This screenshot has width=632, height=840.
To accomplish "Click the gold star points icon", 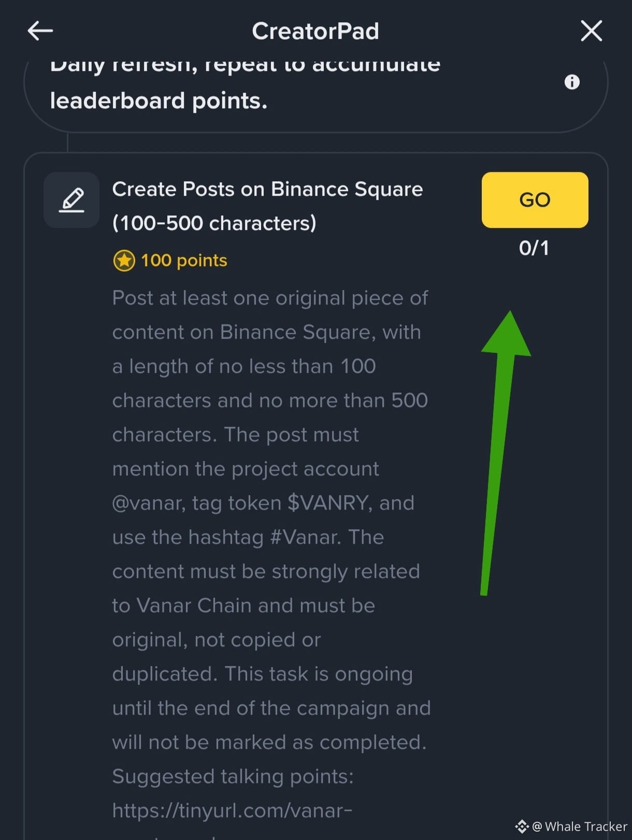I will [x=124, y=260].
